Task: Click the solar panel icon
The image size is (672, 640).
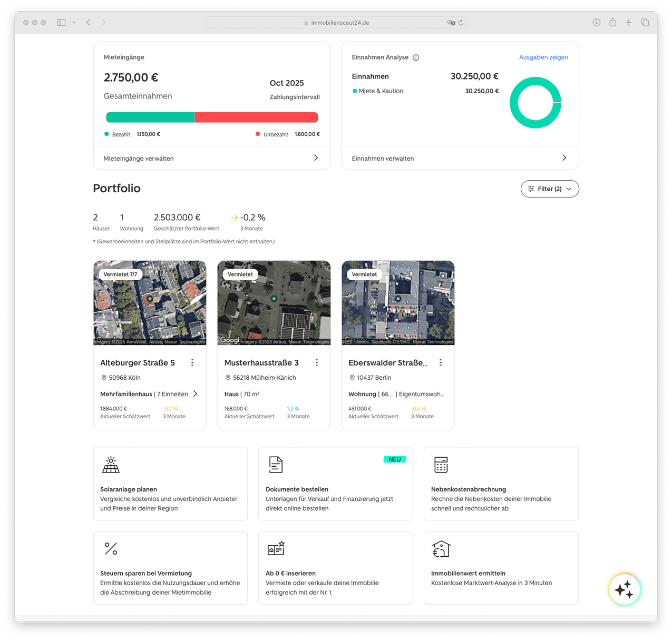Action: [111, 465]
